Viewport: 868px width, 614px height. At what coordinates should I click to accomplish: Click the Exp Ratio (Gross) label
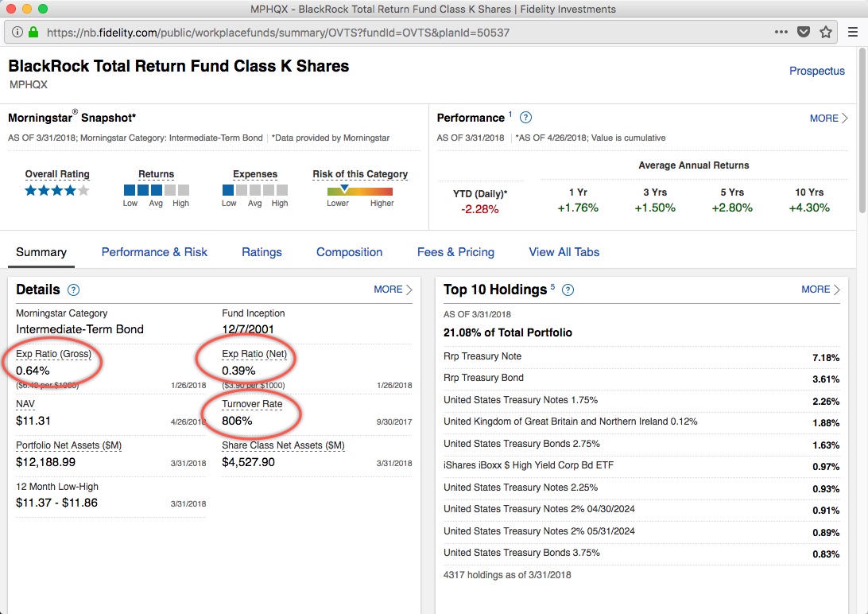tap(54, 354)
